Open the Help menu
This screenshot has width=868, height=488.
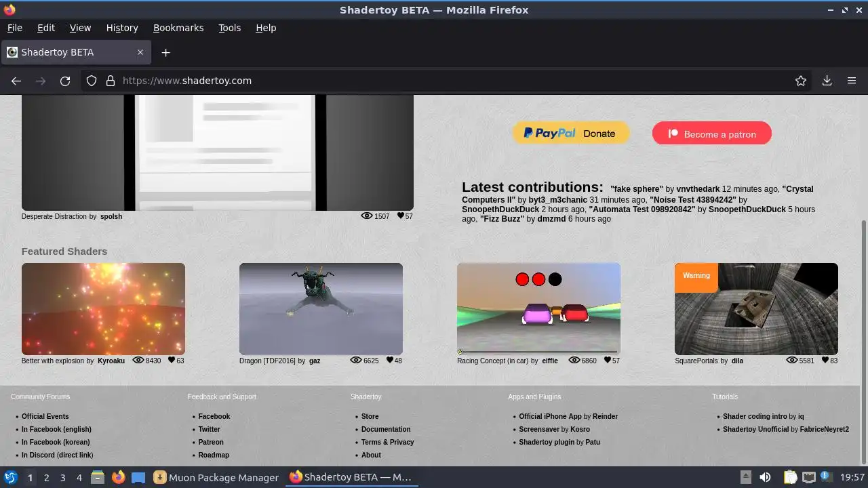pyautogui.click(x=266, y=28)
